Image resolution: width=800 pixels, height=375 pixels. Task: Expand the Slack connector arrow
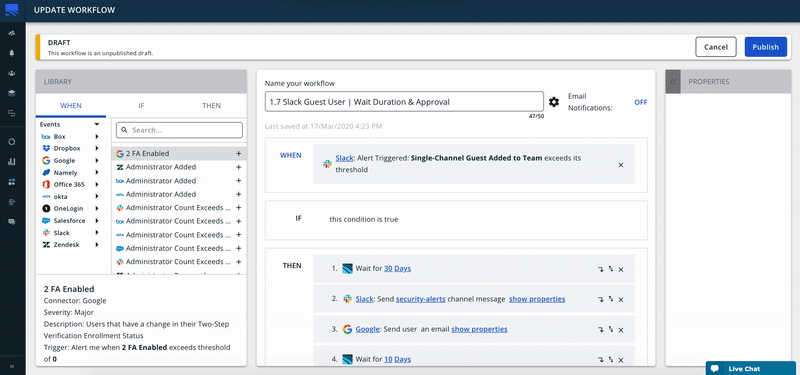[96, 233]
